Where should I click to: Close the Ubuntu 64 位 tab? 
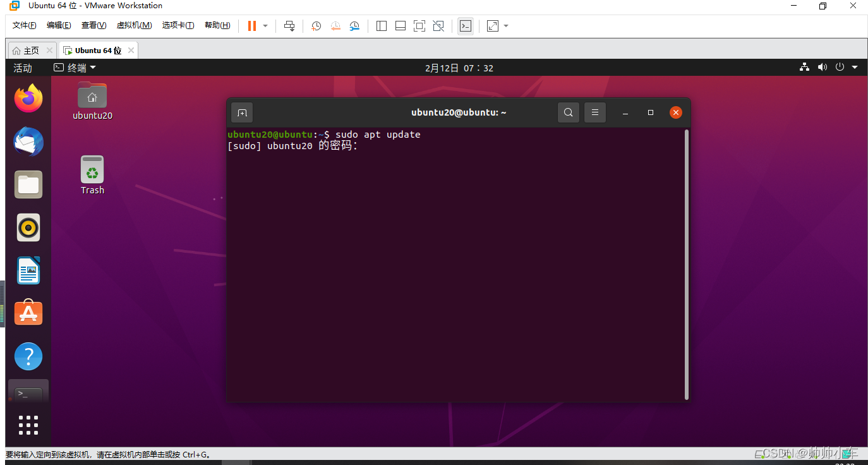(131, 51)
